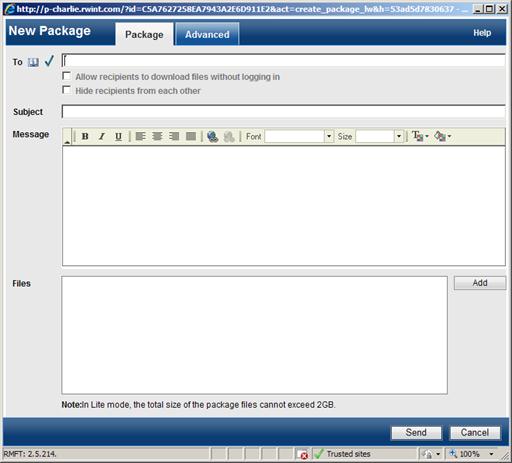512x463 pixels.
Task: Expand the background color picker dropdown
Action: pyautogui.click(x=449, y=136)
